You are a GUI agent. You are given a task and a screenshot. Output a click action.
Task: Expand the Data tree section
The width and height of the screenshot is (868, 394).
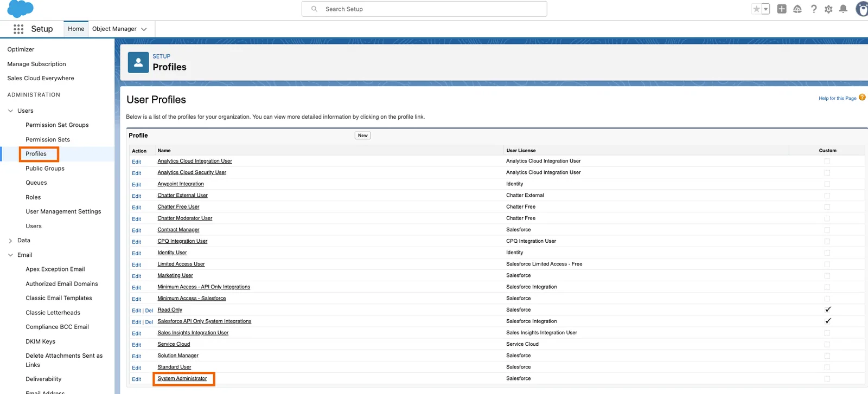coord(10,241)
